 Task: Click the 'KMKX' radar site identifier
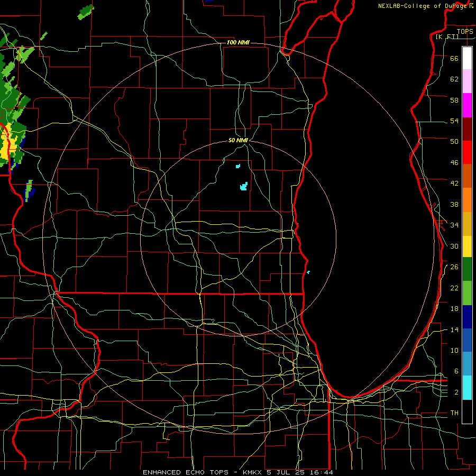coord(253,472)
